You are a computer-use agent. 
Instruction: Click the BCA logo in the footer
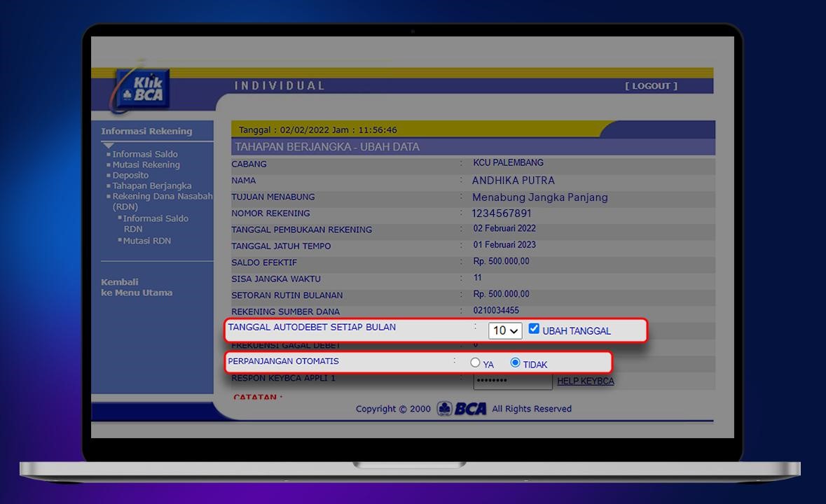click(462, 409)
